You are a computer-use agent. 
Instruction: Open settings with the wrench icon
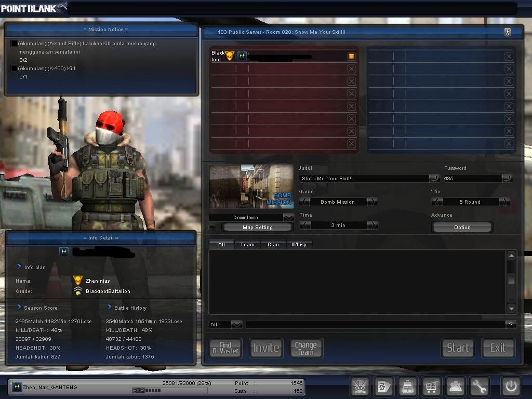click(x=478, y=386)
